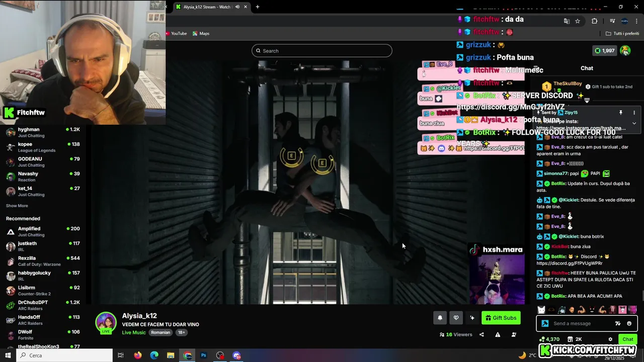This screenshot has width=644, height=362.
Task: Expand the pinned message with chevron
Action: 634,123
